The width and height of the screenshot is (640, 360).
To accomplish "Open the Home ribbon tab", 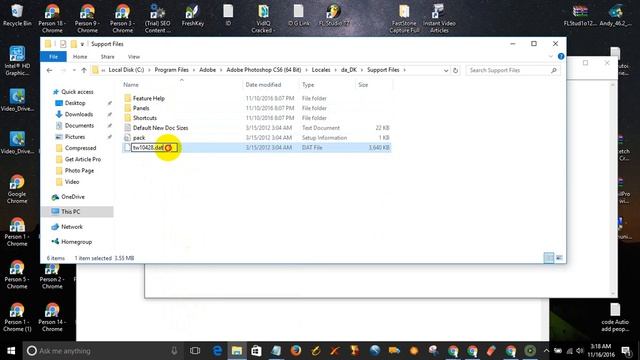I will click(x=80, y=57).
